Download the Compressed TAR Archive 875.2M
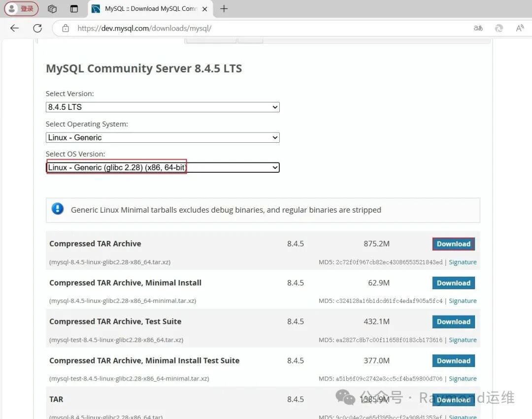 pos(453,244)
